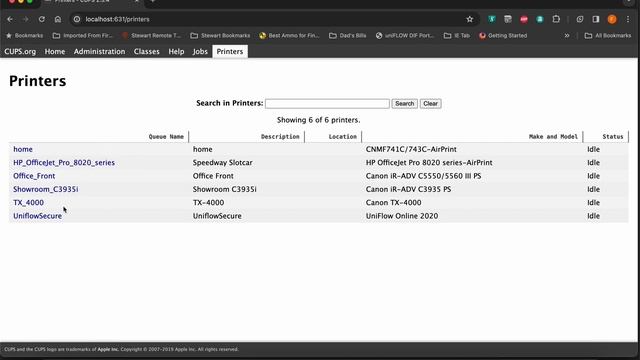Open the TX_4000 printer link

pyautogui.click(x=28, y=203)
